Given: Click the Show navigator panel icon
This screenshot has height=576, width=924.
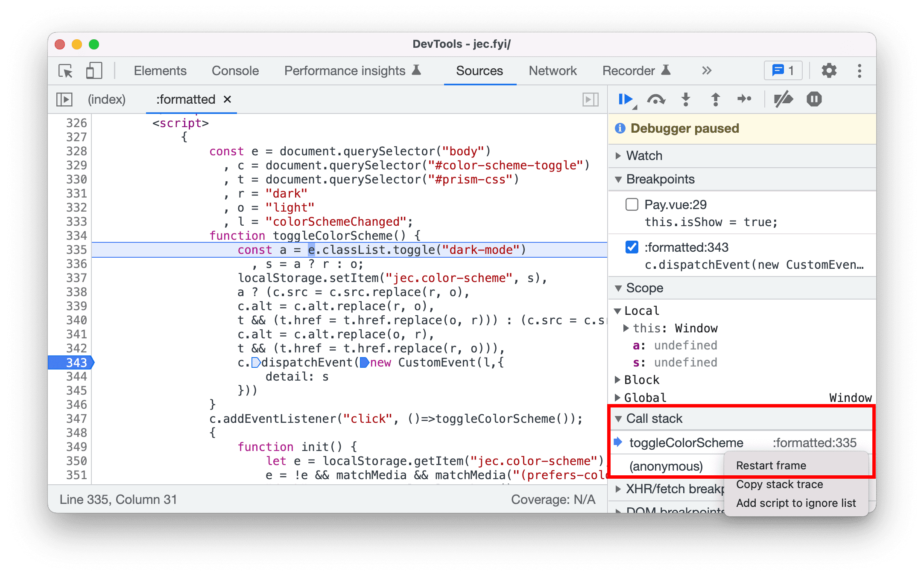Looking at the screenshot, I should click(64, 99).
